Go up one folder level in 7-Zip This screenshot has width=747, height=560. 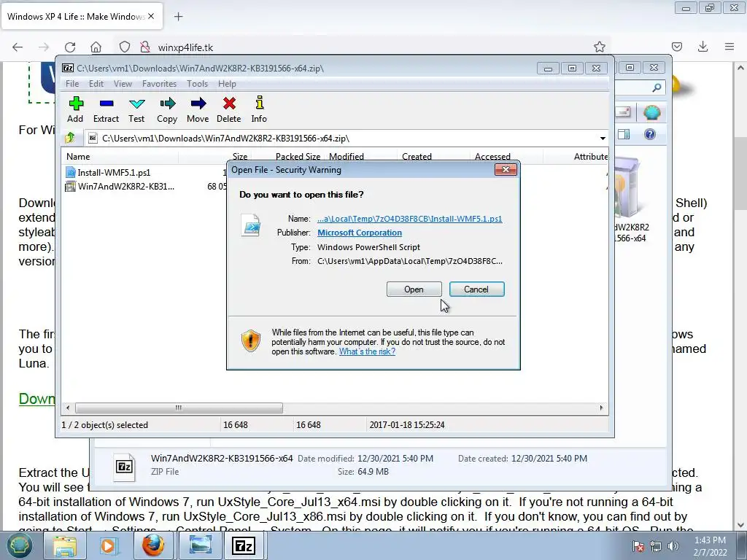pos(70,138)
